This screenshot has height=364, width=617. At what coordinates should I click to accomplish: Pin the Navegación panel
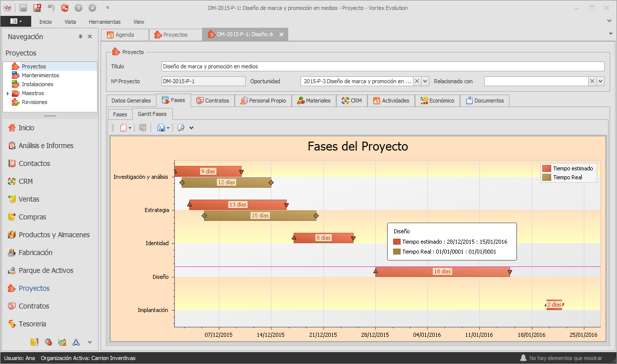coord(80,37)
